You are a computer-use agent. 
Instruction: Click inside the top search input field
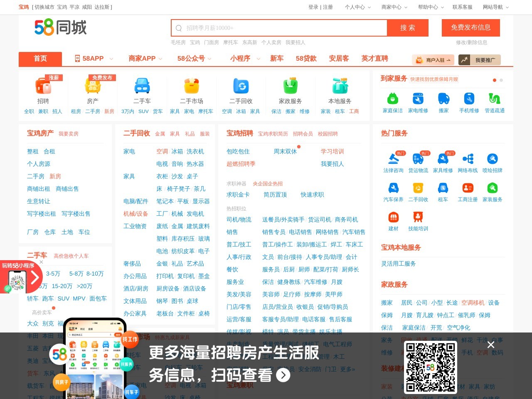tap(278, 28)
